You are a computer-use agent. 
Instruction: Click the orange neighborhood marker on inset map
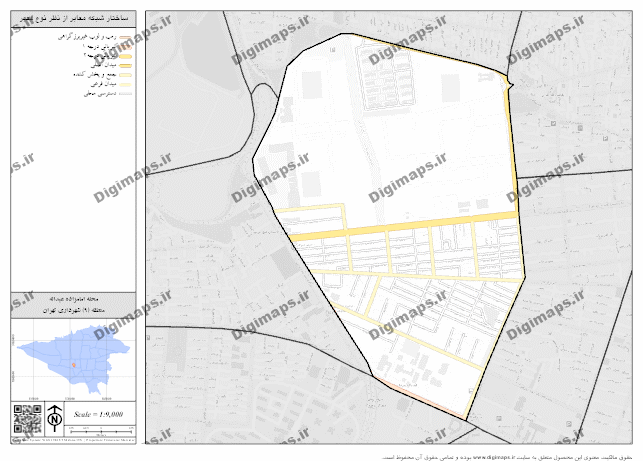74,365
